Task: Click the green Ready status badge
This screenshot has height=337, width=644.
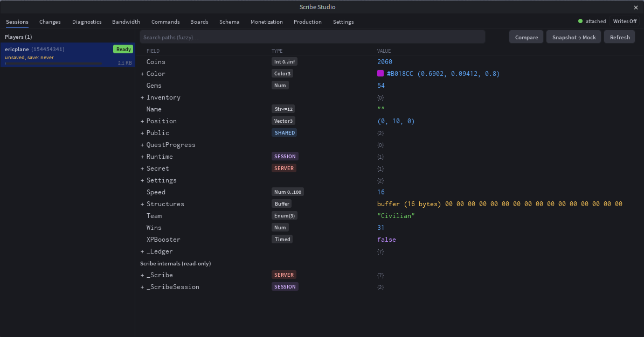Action: pos(123,49)
